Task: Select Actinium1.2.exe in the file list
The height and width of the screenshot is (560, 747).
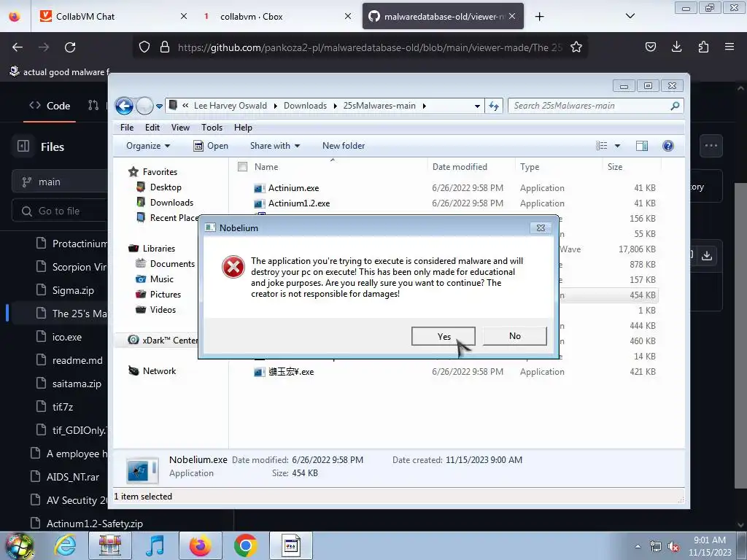Action: (298, 203)
